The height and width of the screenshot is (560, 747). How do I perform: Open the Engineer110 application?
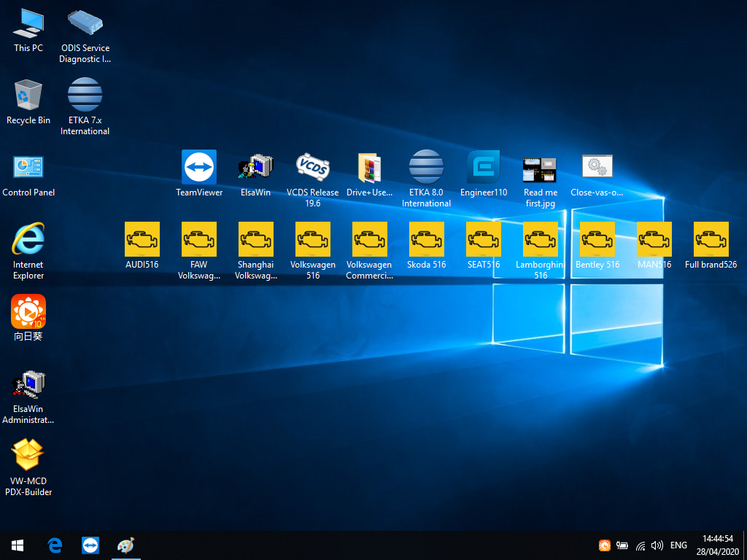(483, 166)
